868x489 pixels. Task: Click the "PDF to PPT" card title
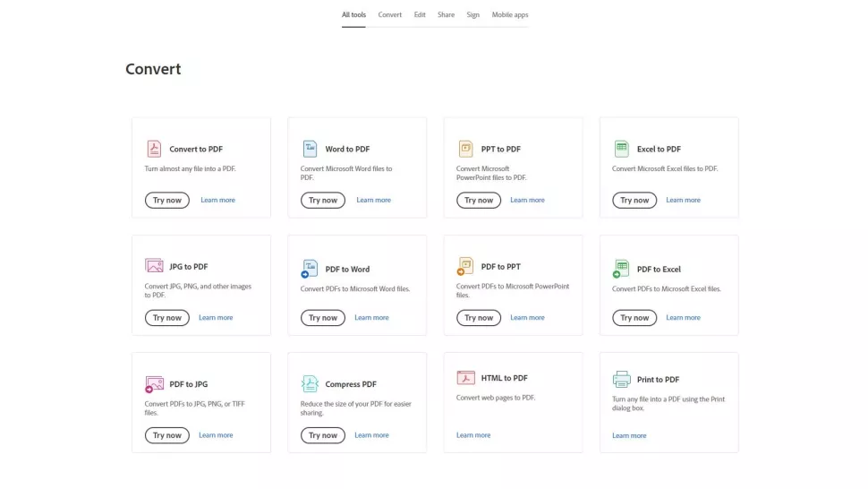[501, 266]
